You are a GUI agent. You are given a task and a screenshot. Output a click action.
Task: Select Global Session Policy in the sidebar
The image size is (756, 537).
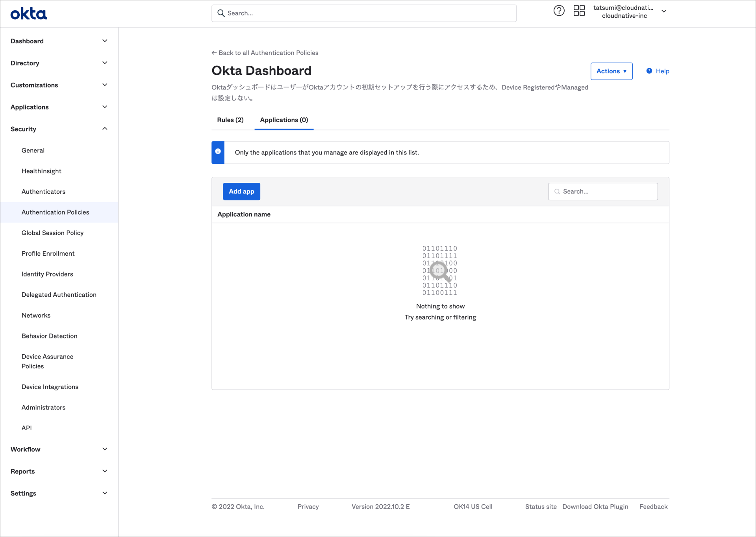coord(52,232)
